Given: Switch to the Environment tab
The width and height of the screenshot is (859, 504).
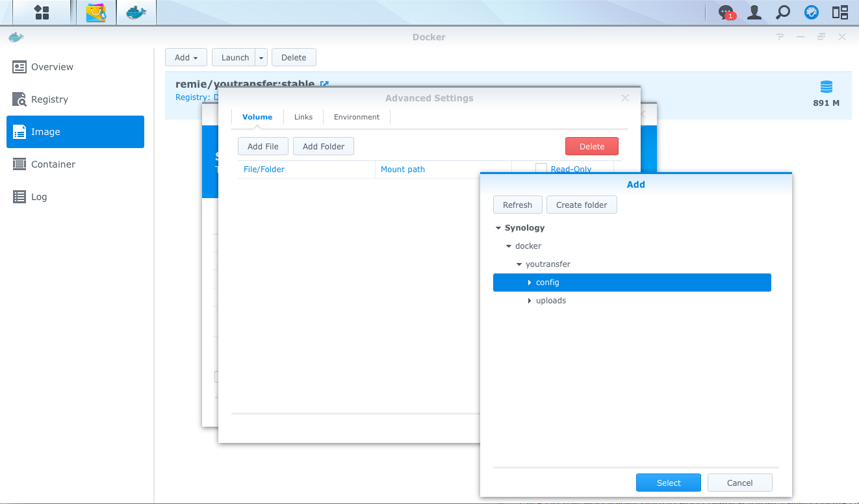Looking at the screenshot, I should pyautogui.click(x=357, y=117).
